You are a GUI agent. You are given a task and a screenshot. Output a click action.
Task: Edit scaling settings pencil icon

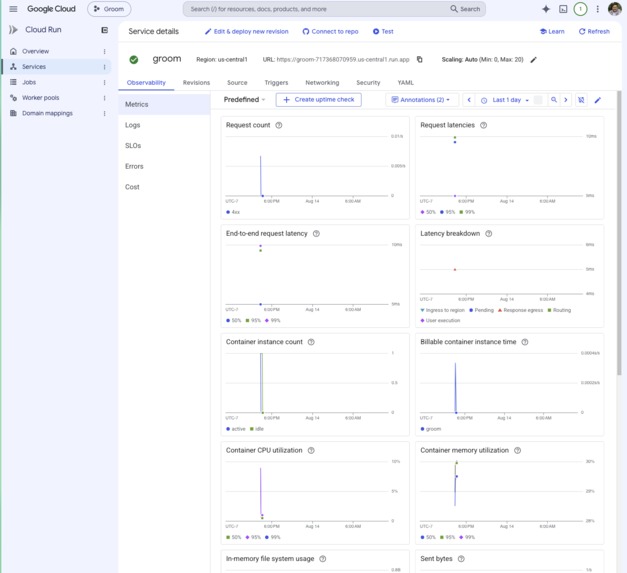tap(533, 60)
